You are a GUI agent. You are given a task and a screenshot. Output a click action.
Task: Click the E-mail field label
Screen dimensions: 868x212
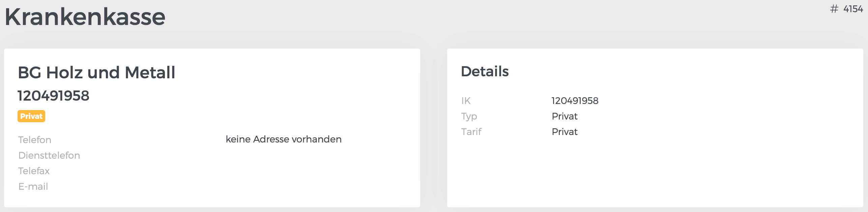point(33,186)
